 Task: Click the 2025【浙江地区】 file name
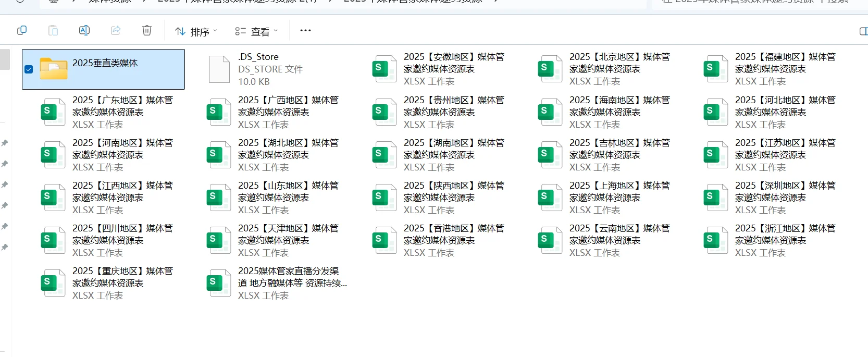[x=785, y=235]
